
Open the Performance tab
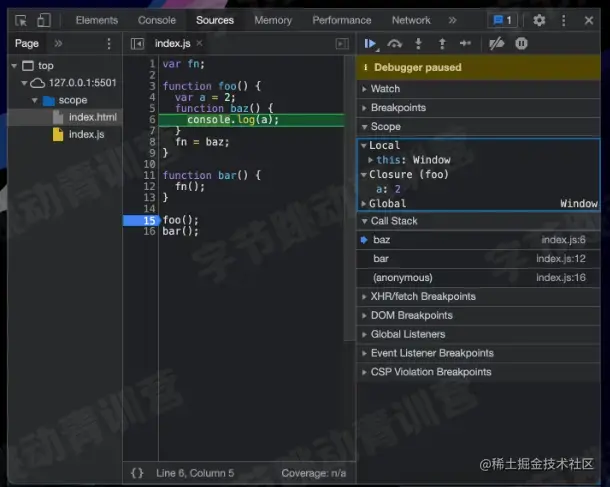coord(342,20)
